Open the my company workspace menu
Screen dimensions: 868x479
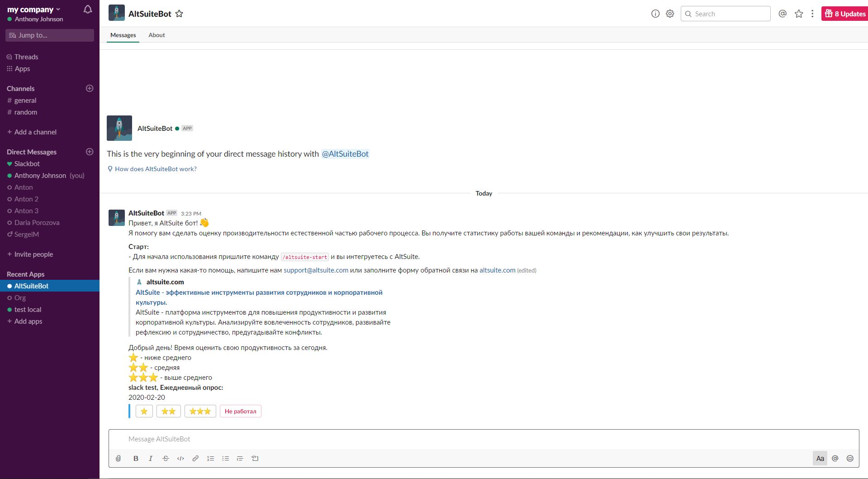34,10
